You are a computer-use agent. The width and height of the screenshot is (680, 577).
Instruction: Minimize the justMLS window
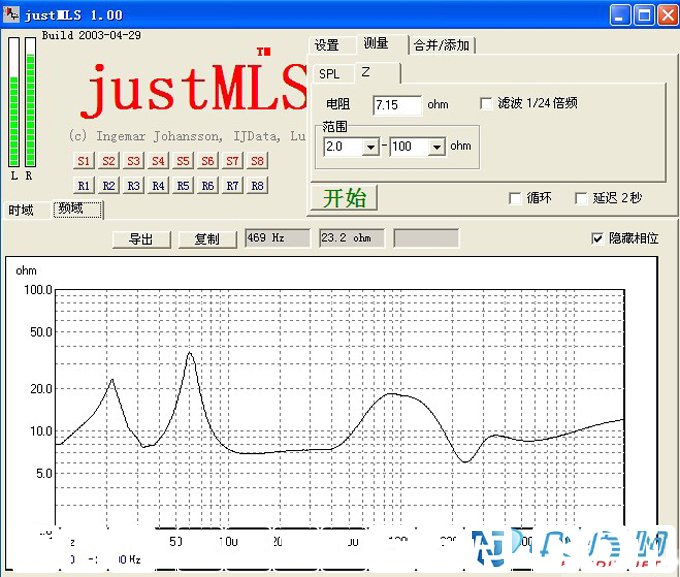(x=620, y=16)
